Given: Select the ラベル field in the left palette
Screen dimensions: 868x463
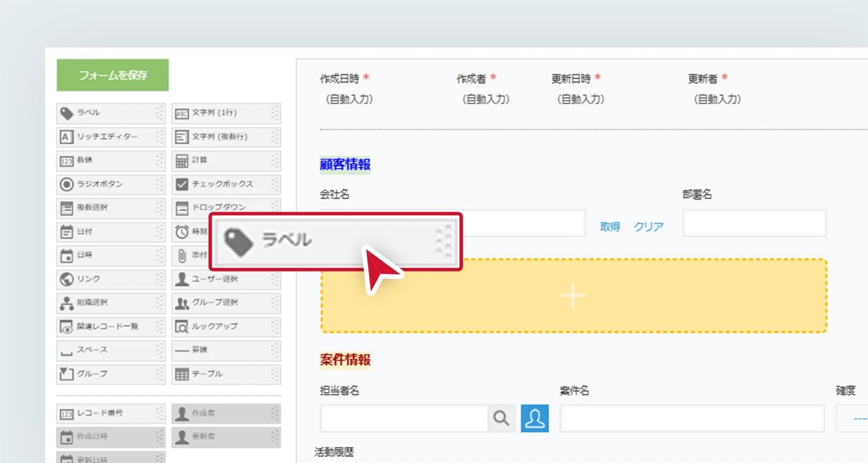Looking at the screenshot, I should coord(111,113).
